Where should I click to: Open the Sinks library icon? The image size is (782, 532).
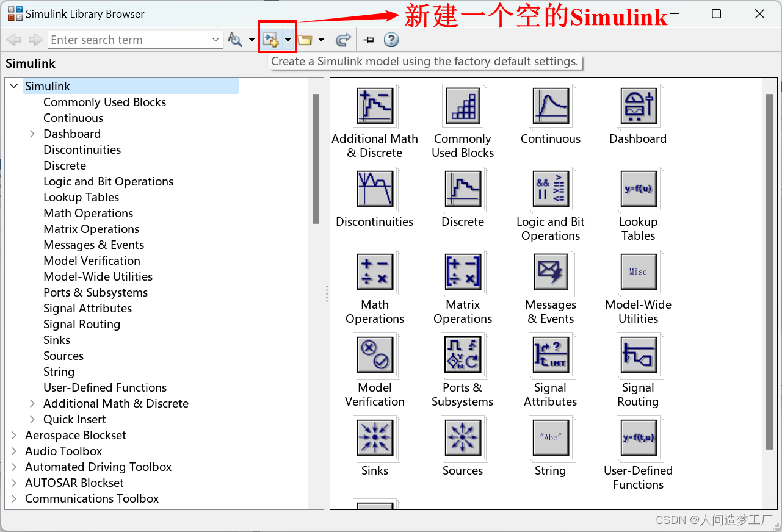[x=375, y=438]
